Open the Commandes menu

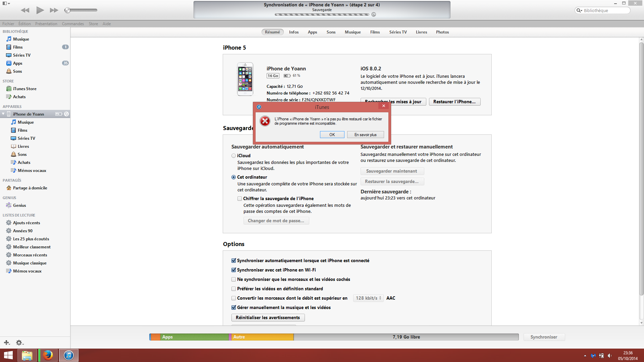click(x=73, y=24)
